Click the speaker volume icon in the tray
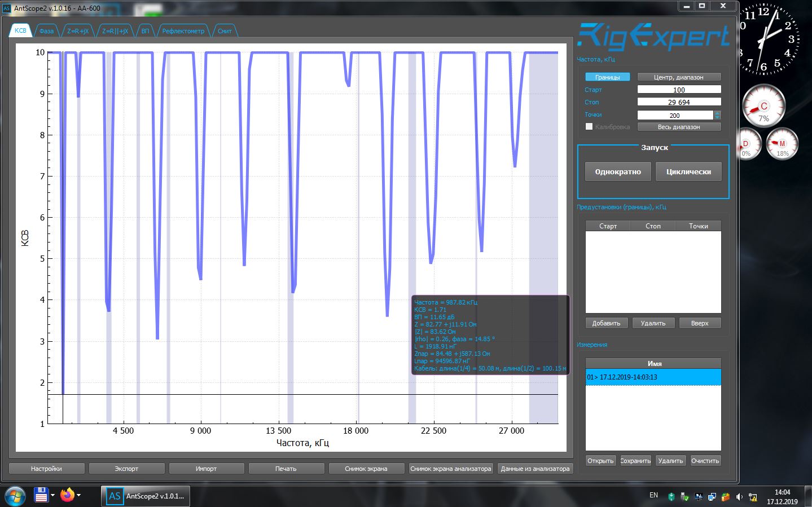812x507 pixels. (x=739, y=497)
